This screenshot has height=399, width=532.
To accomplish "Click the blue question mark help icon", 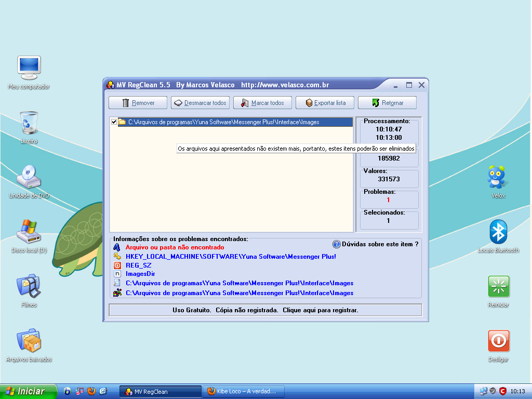I will pos(336,244).
